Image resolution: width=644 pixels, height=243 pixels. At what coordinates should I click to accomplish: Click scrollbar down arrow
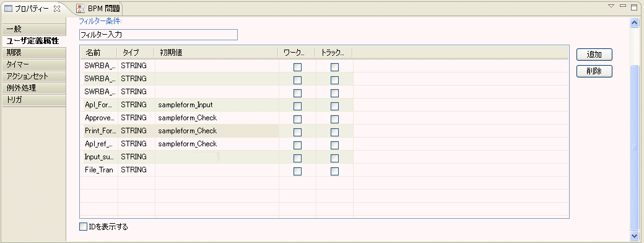tap(634, 235)
